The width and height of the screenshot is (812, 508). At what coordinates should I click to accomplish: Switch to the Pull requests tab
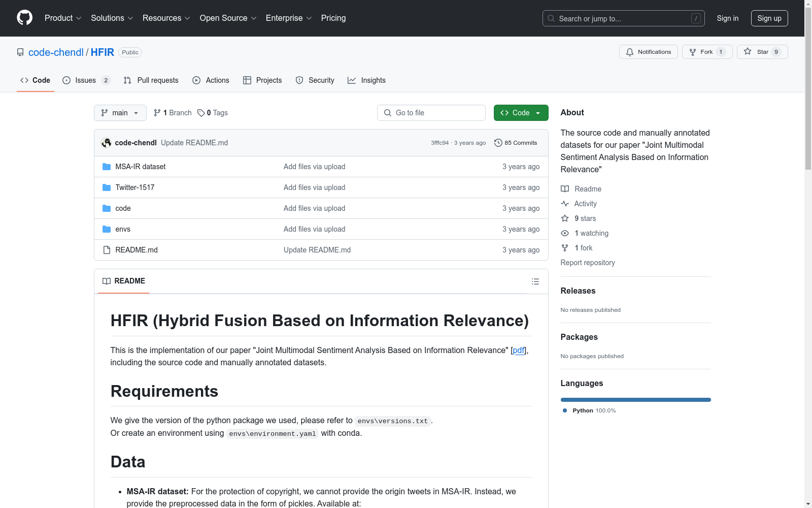[151, 80]
